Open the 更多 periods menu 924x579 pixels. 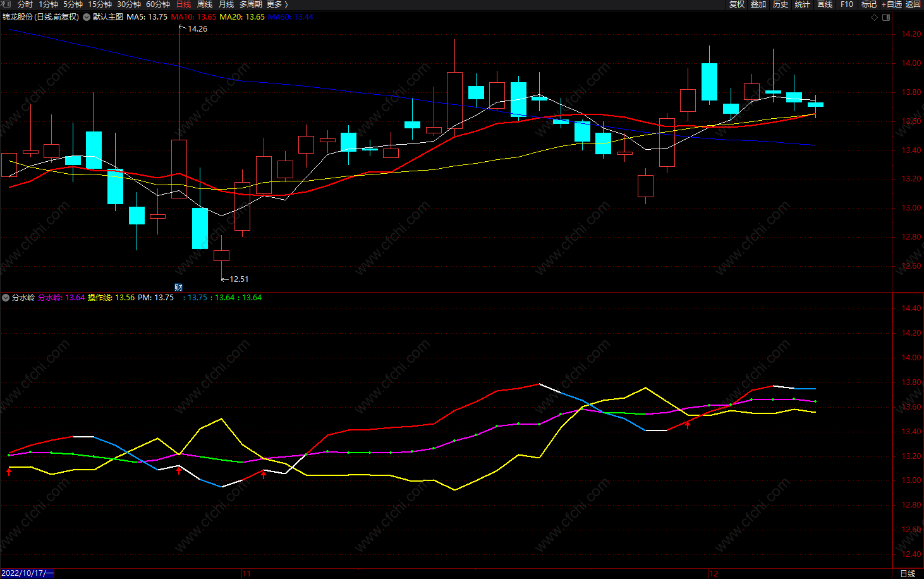(277, 4)
